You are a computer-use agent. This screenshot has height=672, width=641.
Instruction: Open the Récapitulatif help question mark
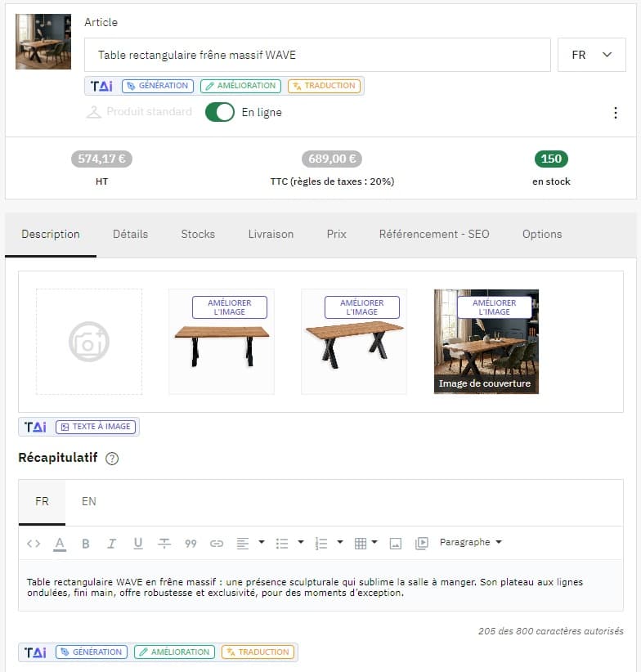coord(112,459)
